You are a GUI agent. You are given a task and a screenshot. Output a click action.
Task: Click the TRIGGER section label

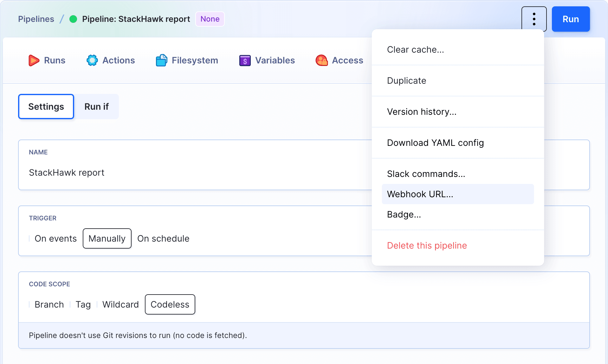pyautogui.click(x=43, y=218)
